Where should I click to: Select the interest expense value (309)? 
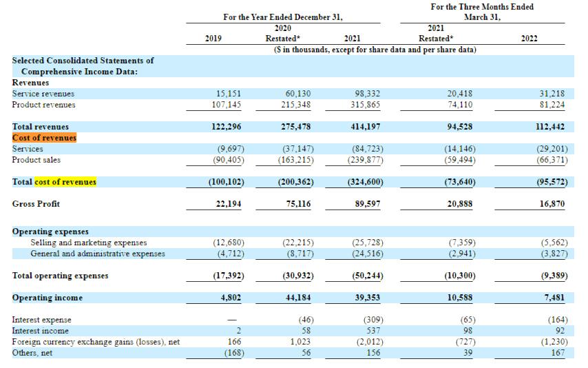[x=373, y=320]
